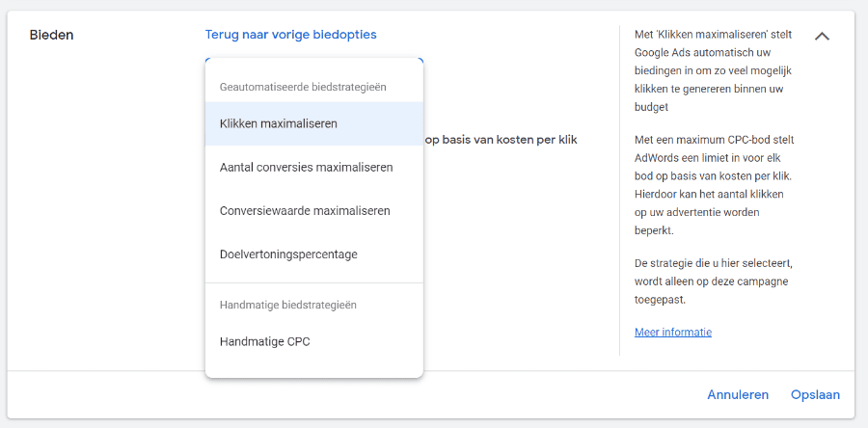Select Klikken maximaliseren bidding strategy

pos(313,123)
